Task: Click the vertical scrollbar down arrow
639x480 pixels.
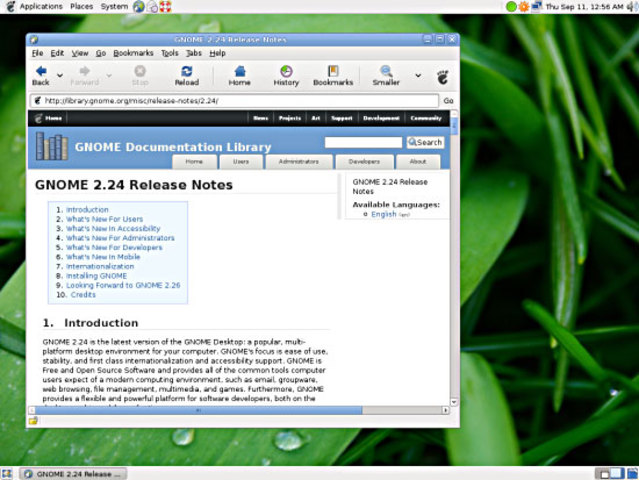Action: (x=454, y=402)
